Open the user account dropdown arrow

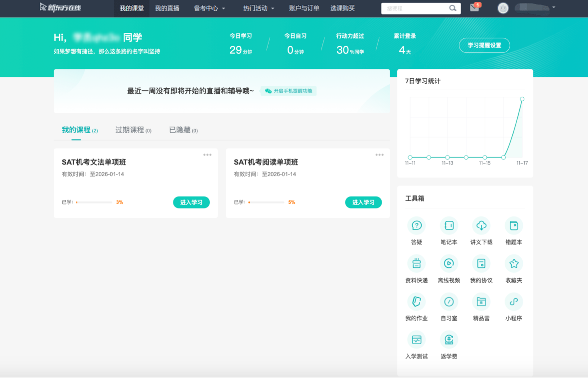click(554, 8)
